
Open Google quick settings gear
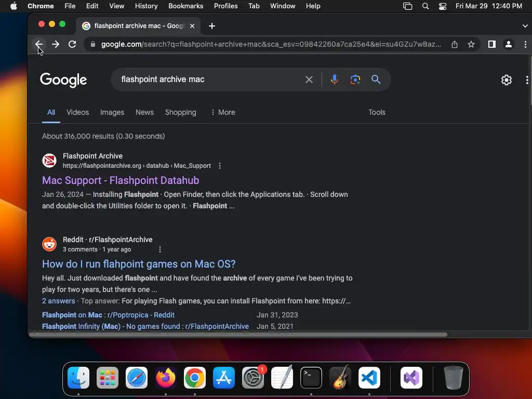(506, 80)
